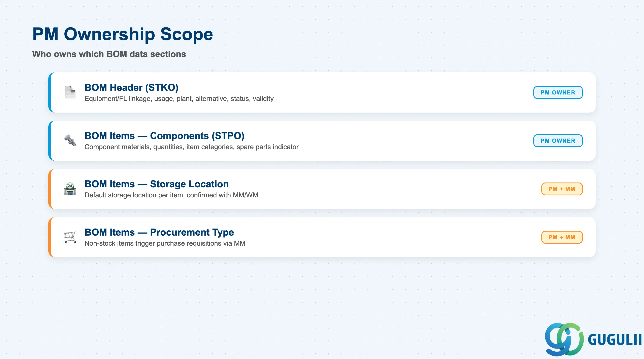The height and width of the screenshot is (359, 644).
Task: Click the document icon beside BOM Header
Action: [70, 92]
